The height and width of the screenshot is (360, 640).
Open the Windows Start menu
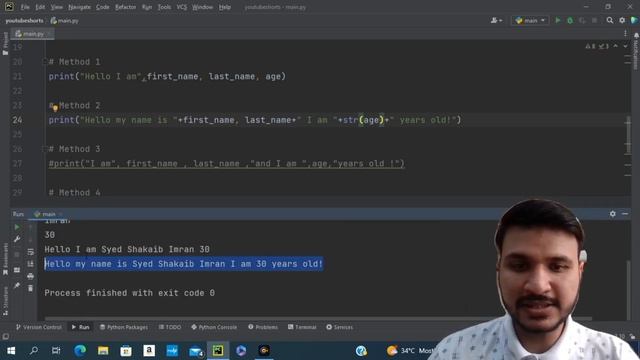(11, 351)
